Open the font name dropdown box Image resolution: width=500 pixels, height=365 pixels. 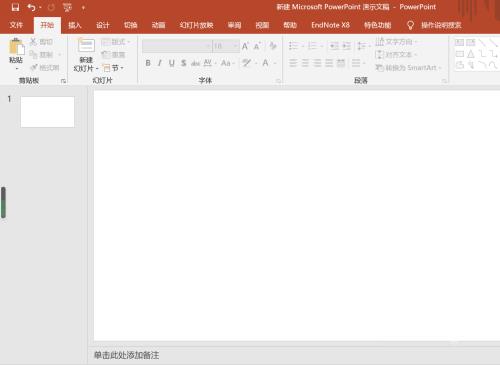(177, 46)
